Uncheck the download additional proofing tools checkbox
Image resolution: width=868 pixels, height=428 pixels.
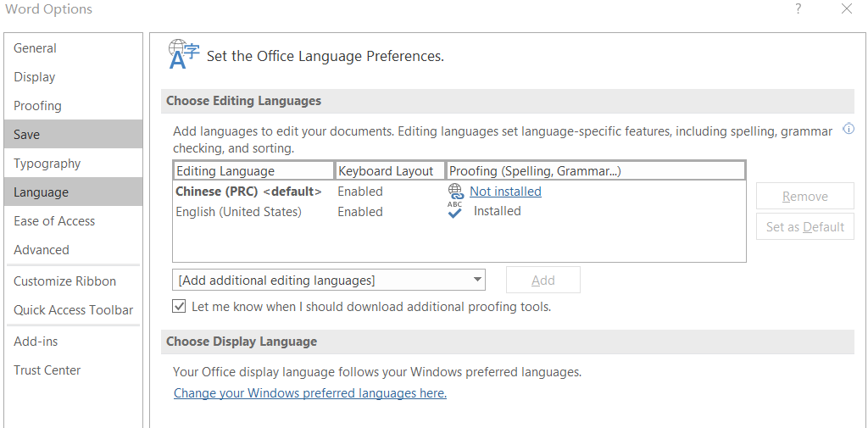pos(179,306)
